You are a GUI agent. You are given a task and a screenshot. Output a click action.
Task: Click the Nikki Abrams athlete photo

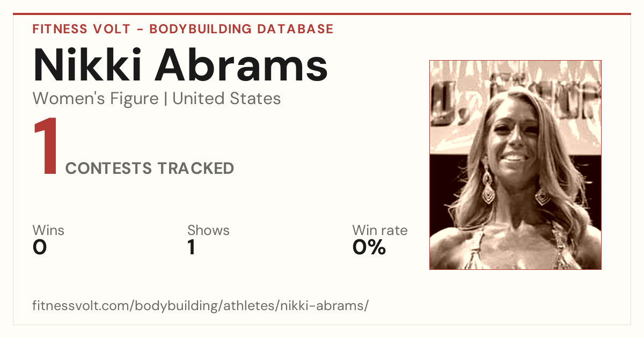coord(515,165)
